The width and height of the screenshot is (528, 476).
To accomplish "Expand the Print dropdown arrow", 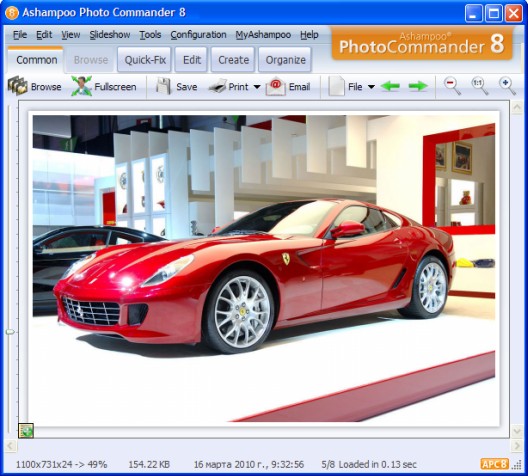I will point(257,87).
